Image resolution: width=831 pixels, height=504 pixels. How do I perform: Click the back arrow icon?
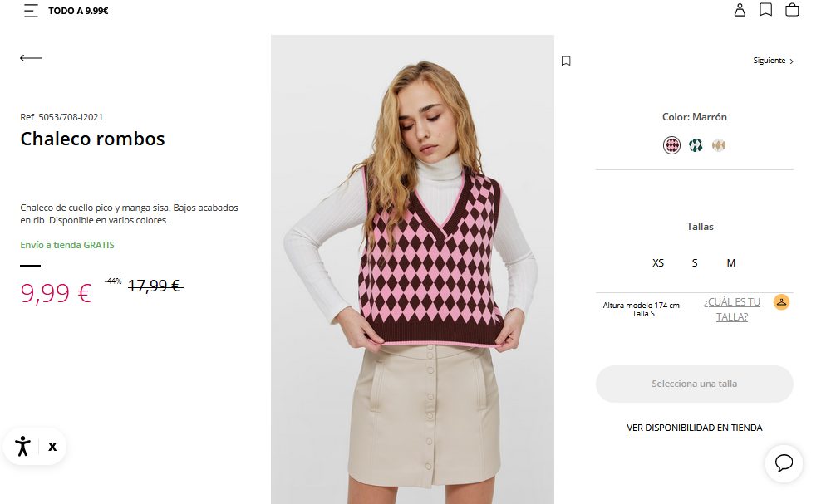click(x=31, y=57)
